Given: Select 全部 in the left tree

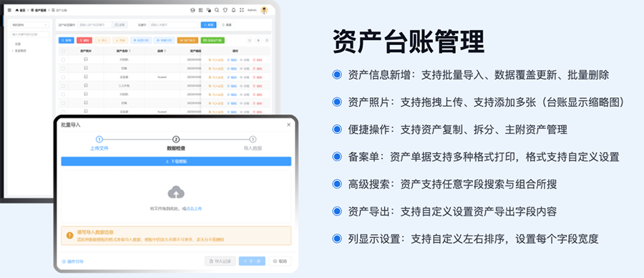Looking at the screenshot, I should click(x=18, y=44).
